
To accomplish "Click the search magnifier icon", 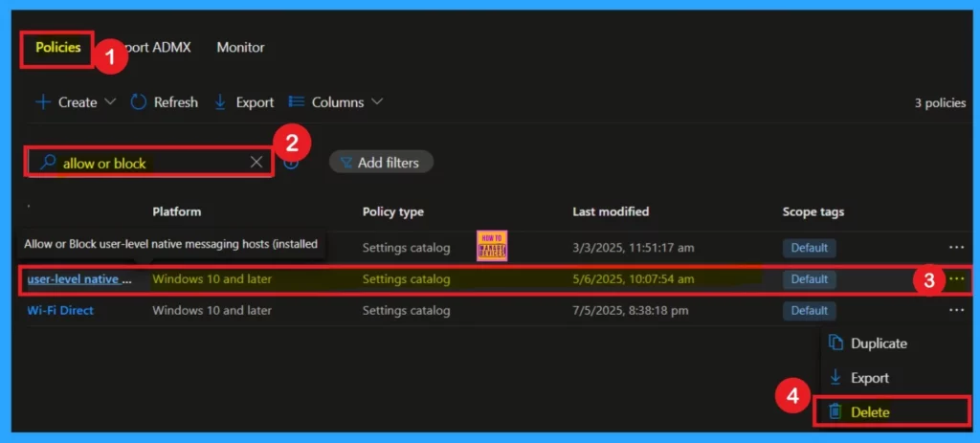I will tap(48, 163).
